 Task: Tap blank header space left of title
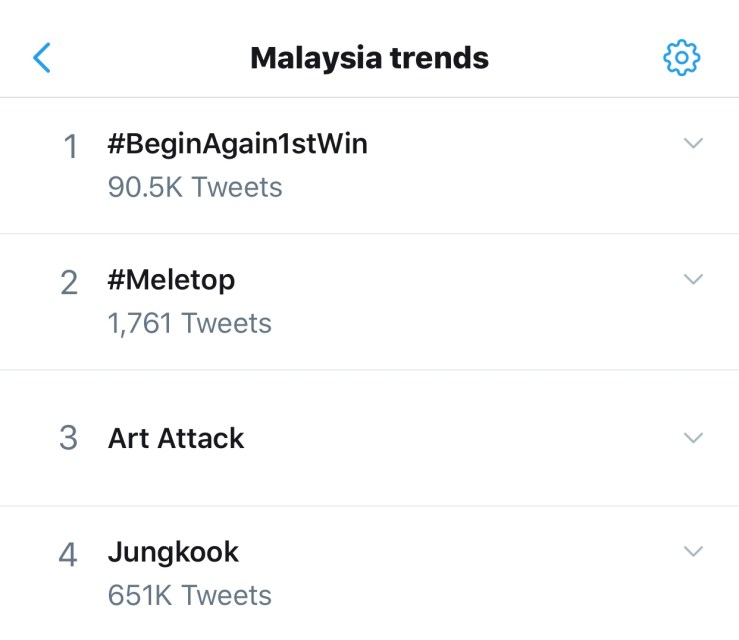pos(150,58)
